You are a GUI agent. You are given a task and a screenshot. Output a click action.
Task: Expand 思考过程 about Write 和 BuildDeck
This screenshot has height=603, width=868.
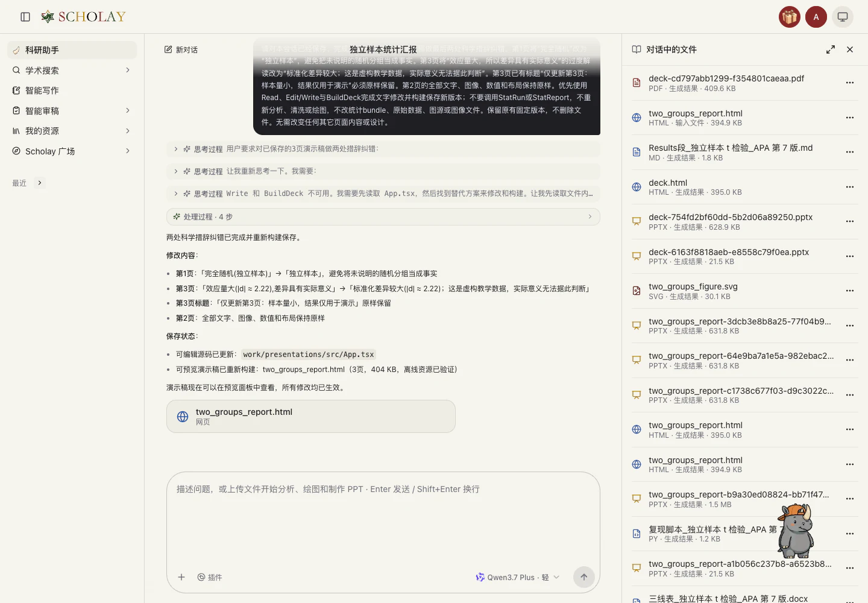point(383,194)
